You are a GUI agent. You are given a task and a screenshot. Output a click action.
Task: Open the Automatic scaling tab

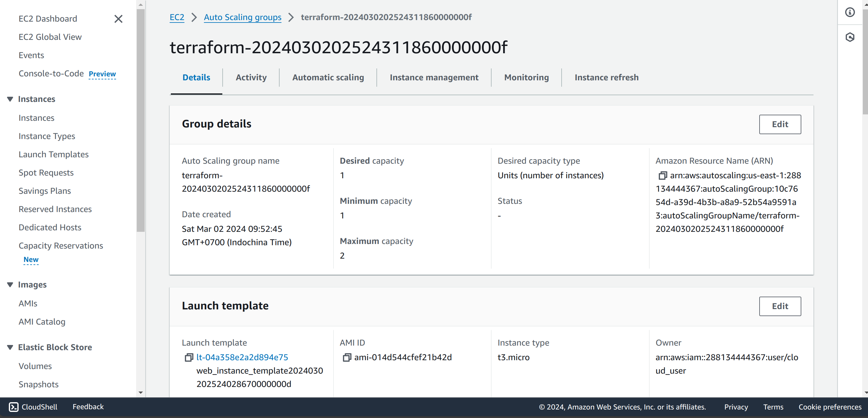pyautogui.click(x=328, y=77)
